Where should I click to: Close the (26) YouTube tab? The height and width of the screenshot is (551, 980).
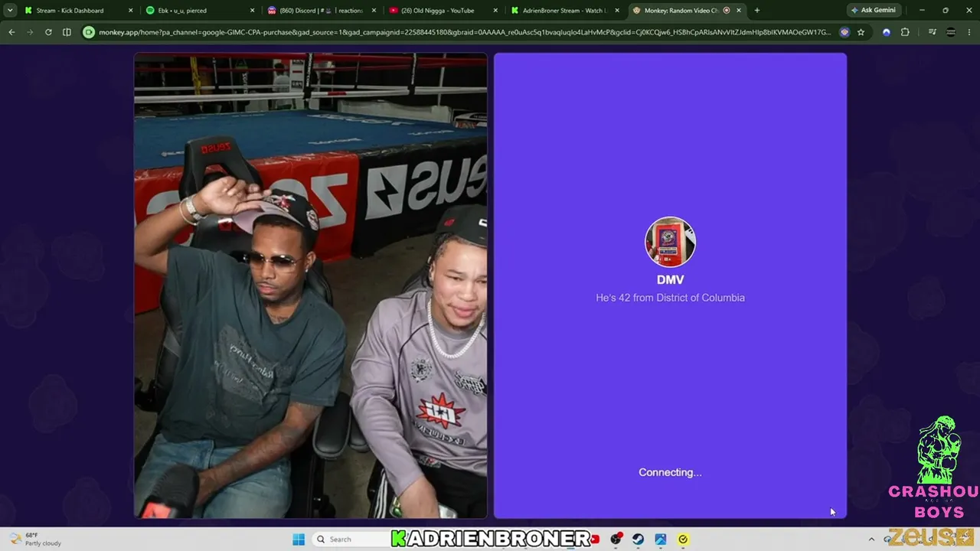click(x=495, y=11)
